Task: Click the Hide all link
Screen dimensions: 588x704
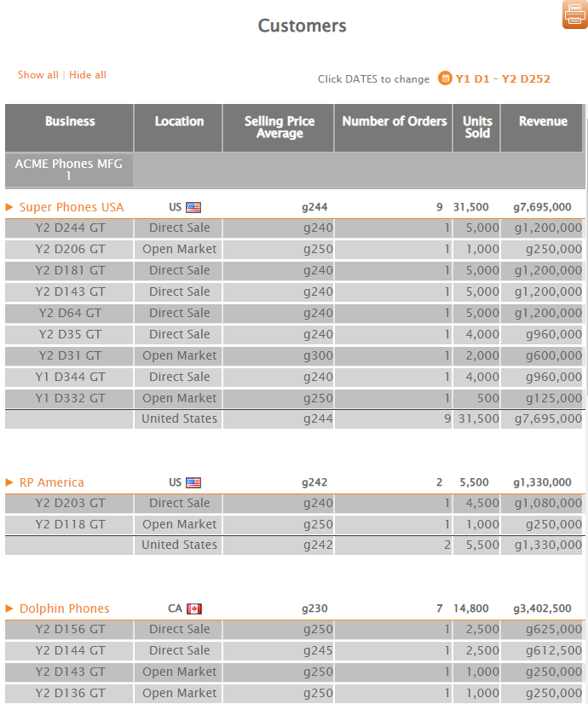Action: coord(88,75)
